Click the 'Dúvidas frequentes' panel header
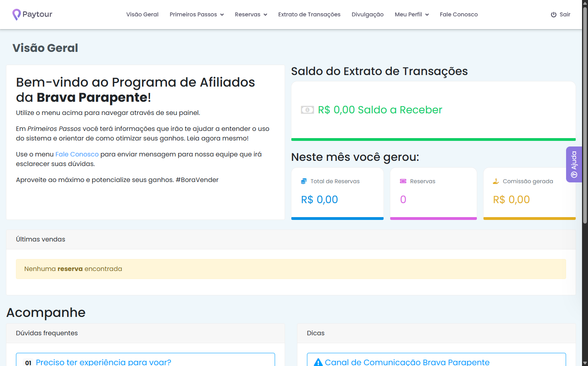588x366 pixels. 146,333
